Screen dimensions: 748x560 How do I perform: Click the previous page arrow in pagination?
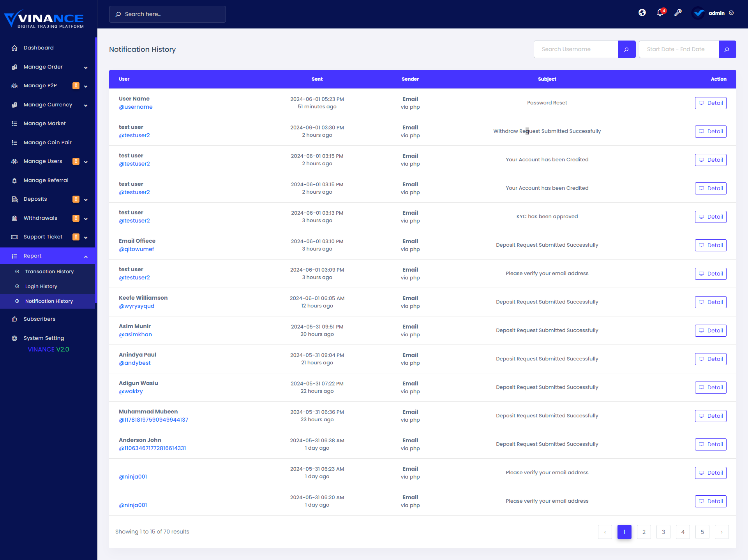[605, 532]
